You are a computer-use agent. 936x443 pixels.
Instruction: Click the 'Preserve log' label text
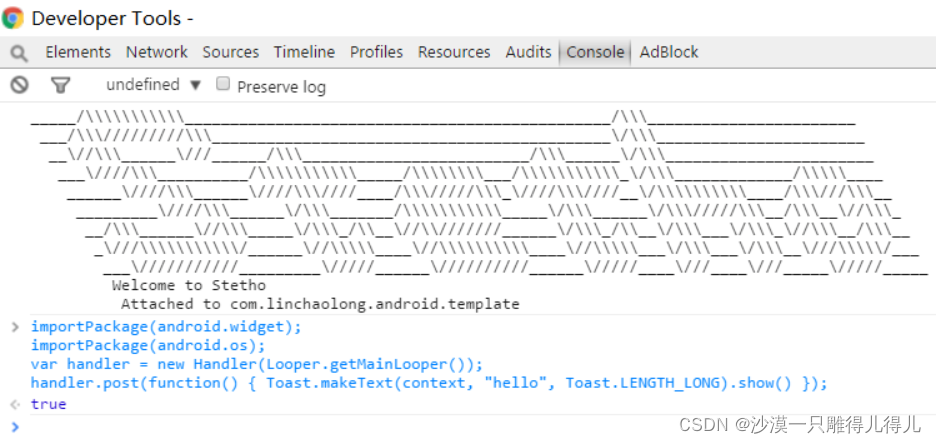pos(282,87)
